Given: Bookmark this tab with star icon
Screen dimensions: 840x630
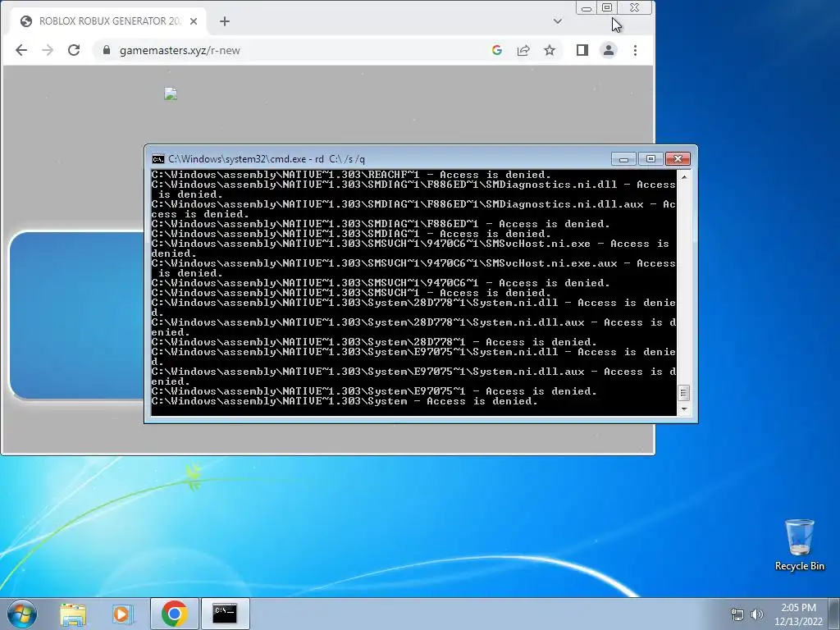Looking at the screenshot, I should (550, 50).
